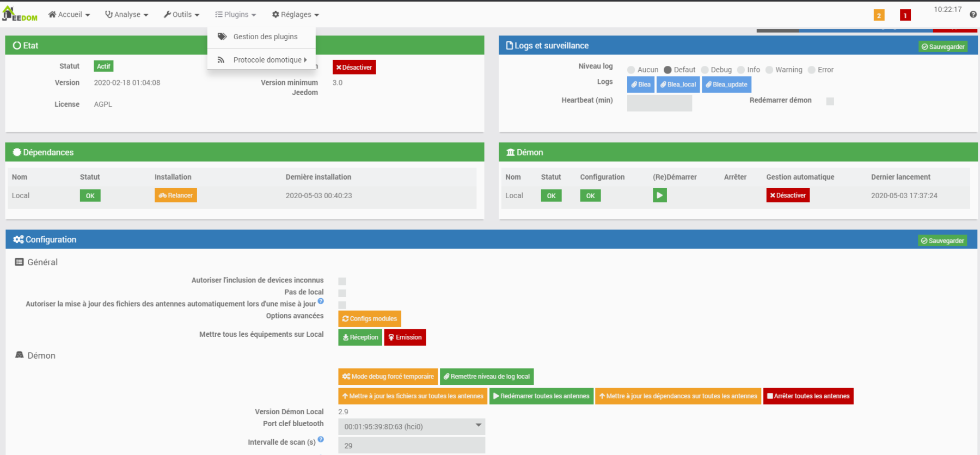980x455 pixels.
Task: Open the Blea_local log file
Action: coord(678,84)
